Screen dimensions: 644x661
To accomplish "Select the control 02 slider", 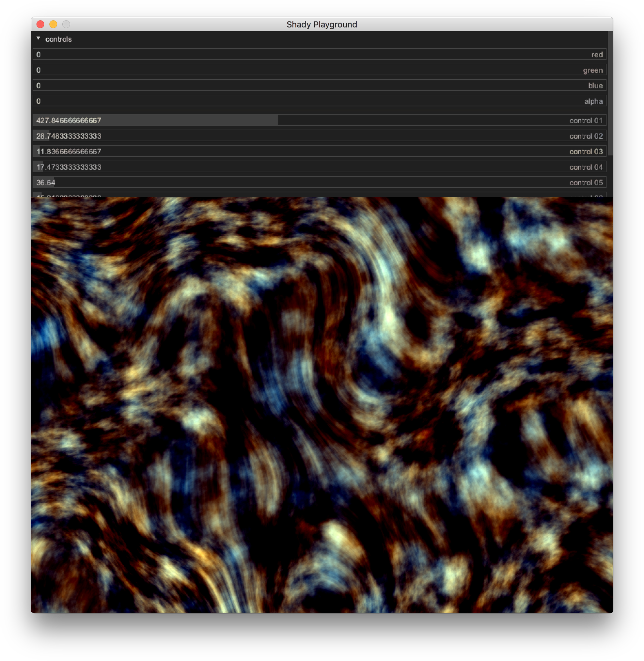I will point(319,136).
